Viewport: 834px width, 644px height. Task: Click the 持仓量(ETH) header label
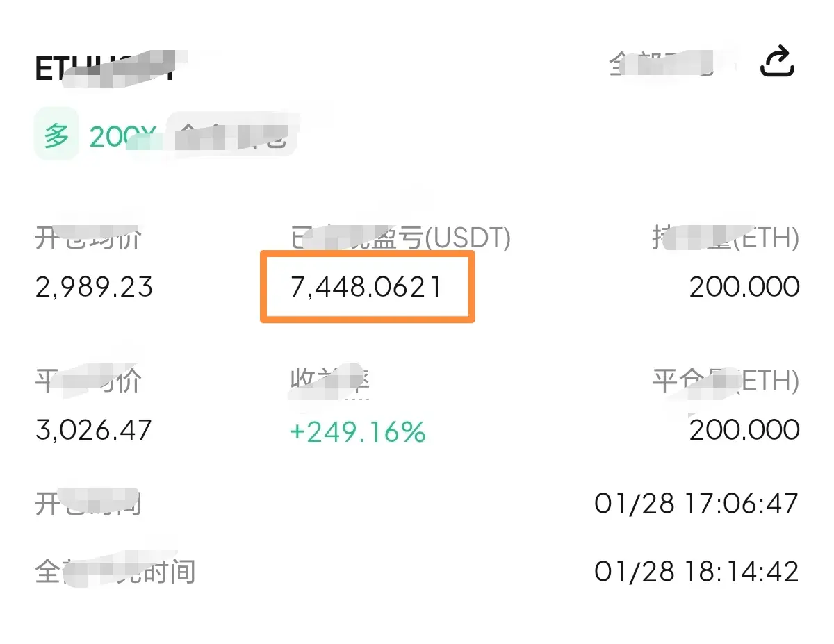(x=725, y=239)
